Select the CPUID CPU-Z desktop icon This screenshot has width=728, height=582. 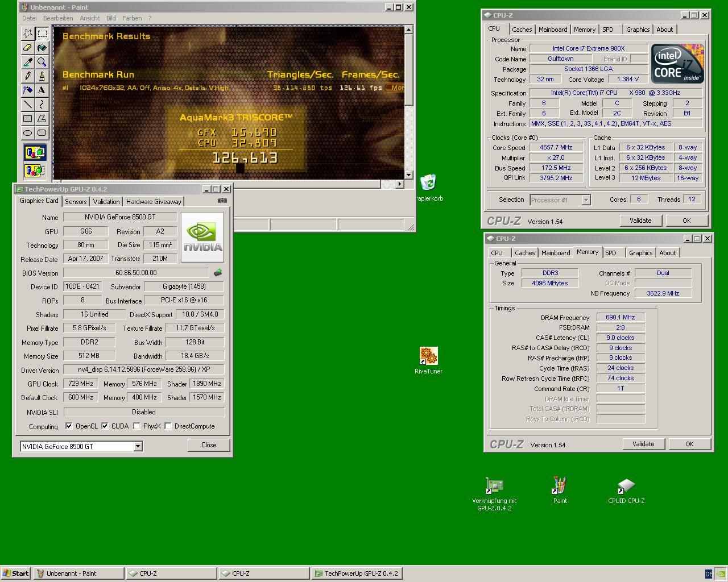[x=626, y=490]
